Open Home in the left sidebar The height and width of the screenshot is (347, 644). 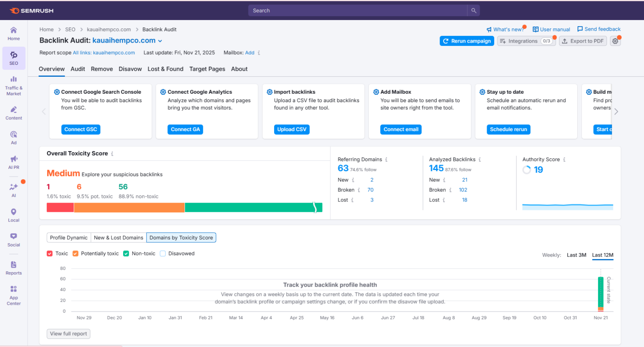[x=14, y=34]
